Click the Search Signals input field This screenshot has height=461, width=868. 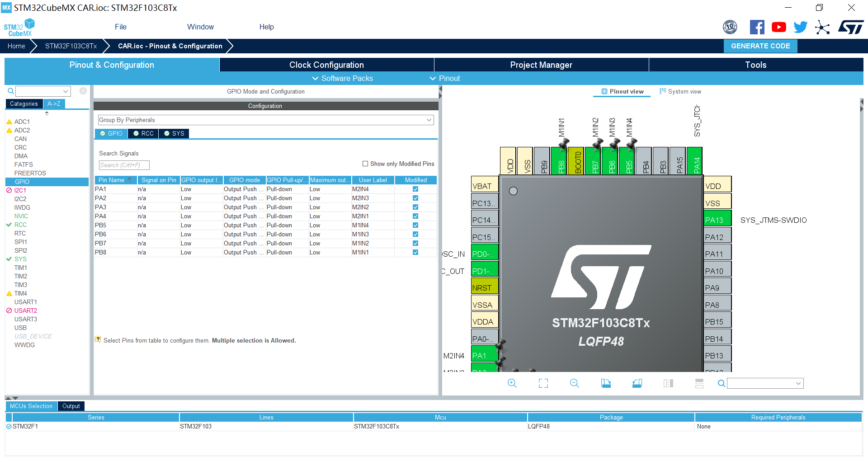pos(124,165)
